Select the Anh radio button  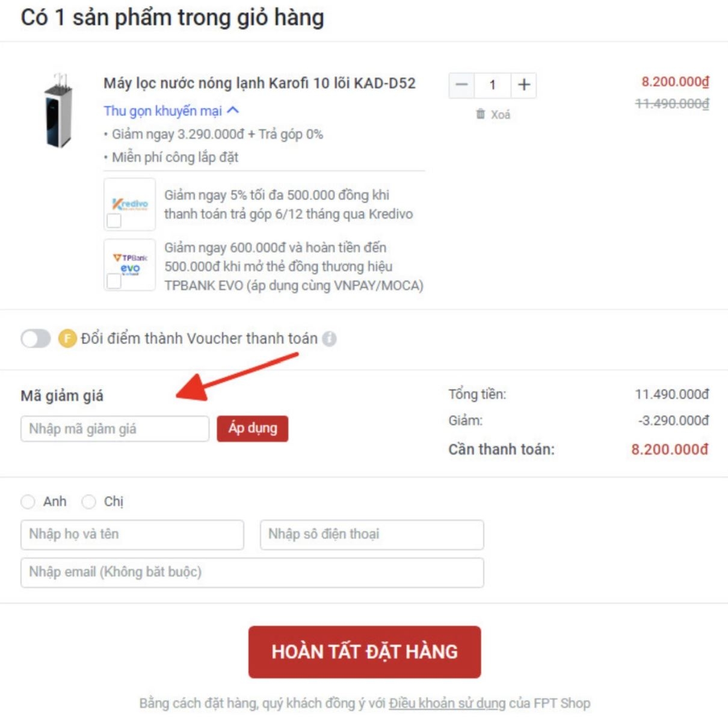pyautogui.click(x=28, y=502)
